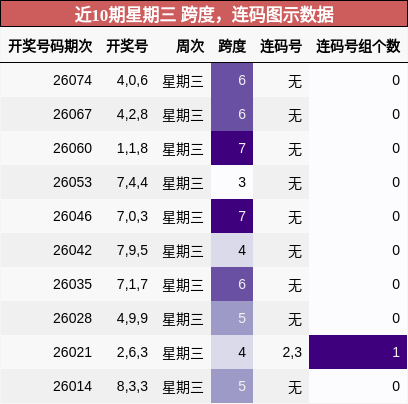Select winning numbers 4,9,9
The width and height of the screenshot is (408, 404).
[132, 318]
